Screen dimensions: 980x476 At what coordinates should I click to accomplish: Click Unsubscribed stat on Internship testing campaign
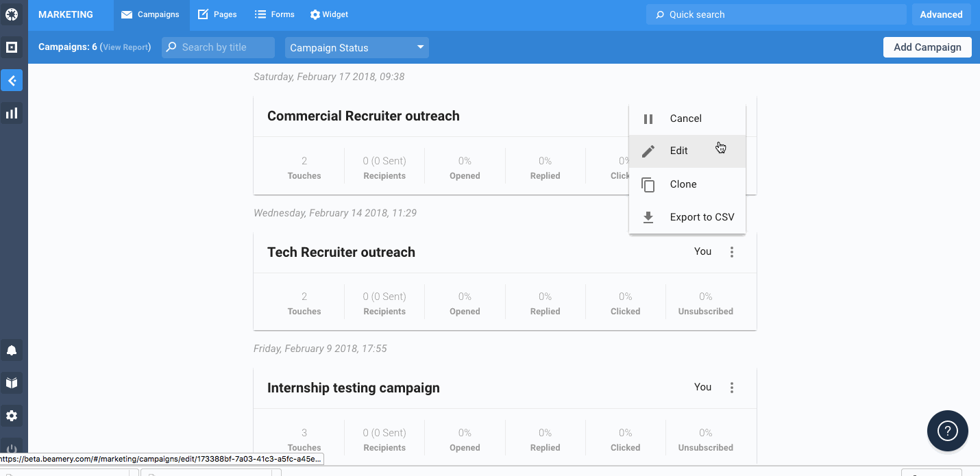706,440
